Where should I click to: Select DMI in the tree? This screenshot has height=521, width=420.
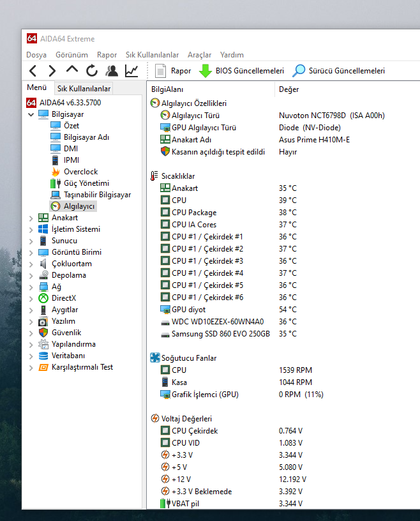pyautogui.click(x=70, y=149)
